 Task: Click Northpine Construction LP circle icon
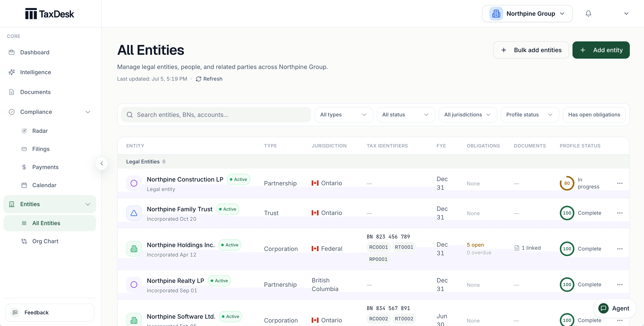coord(134,183)
